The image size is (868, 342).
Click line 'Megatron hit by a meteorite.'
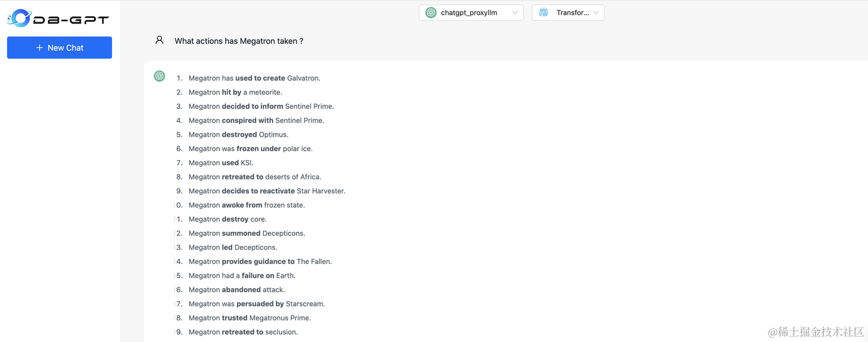235,92
